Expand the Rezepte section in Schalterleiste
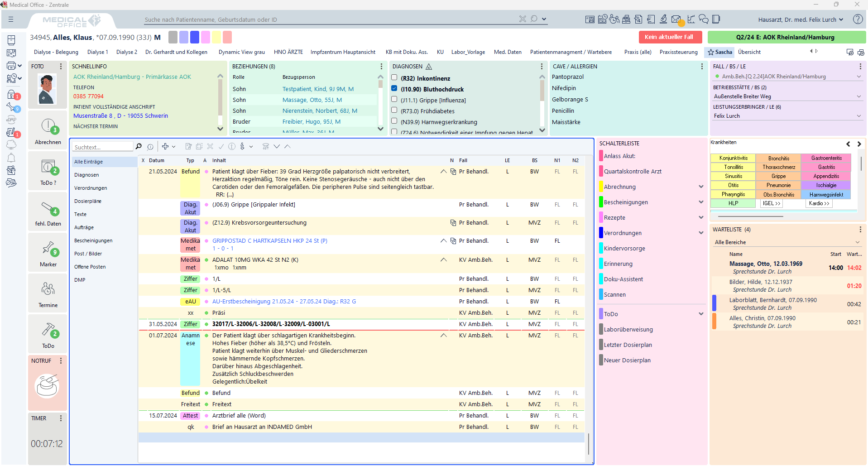This screenshot has height=466, width=868. coord(701,218)
